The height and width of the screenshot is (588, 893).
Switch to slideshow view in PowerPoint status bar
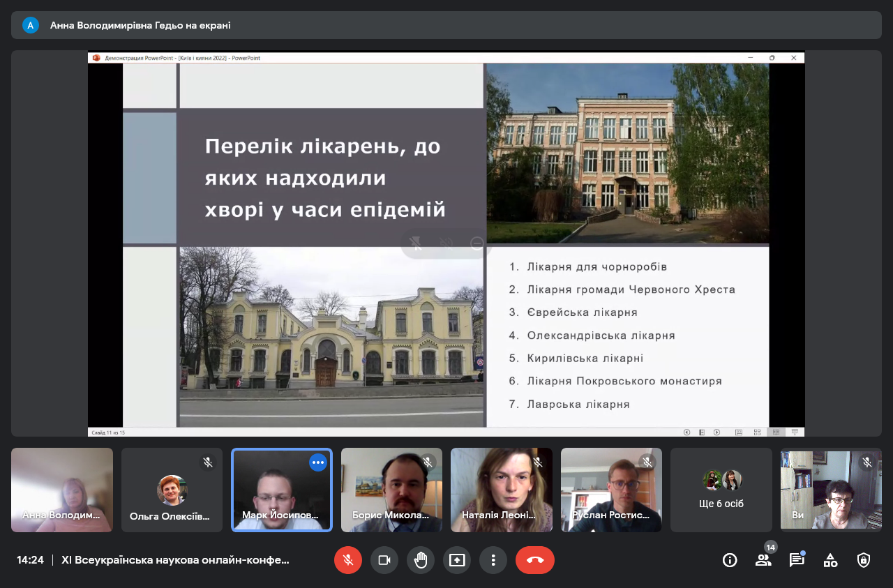794,432
